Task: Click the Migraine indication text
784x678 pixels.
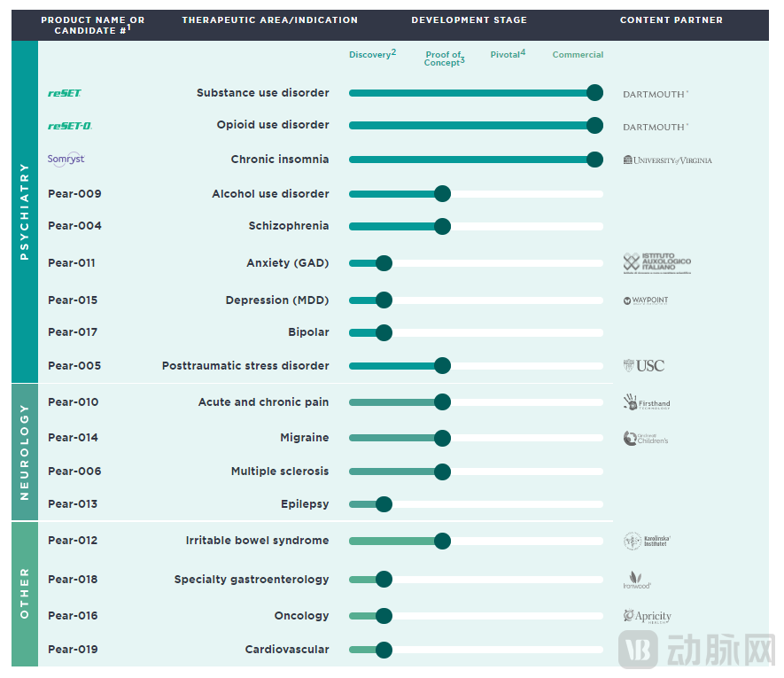Action: 305,438
